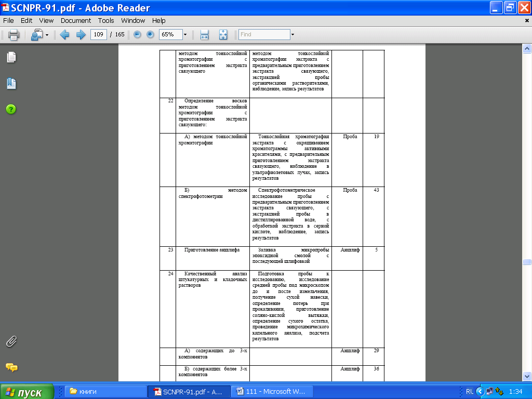Click row number 22 in the table
Image resolution: width=532 pixels, height=399 pixels.
[170, 101]
